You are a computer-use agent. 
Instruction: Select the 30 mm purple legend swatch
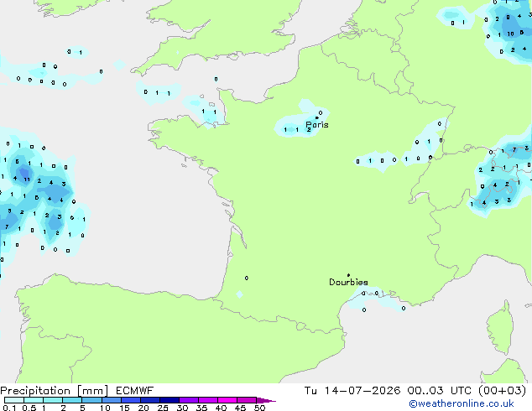(188, 400)
